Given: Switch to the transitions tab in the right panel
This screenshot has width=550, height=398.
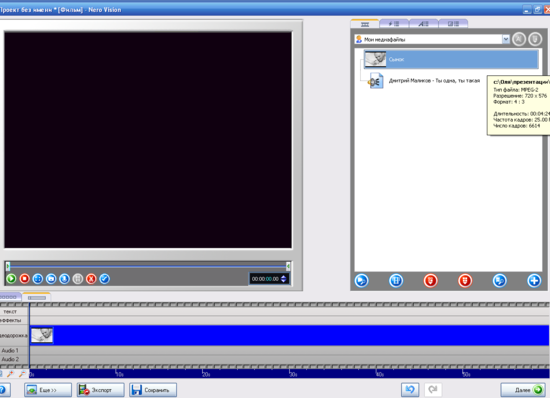Looking at the screenshot, I should 453,24.
